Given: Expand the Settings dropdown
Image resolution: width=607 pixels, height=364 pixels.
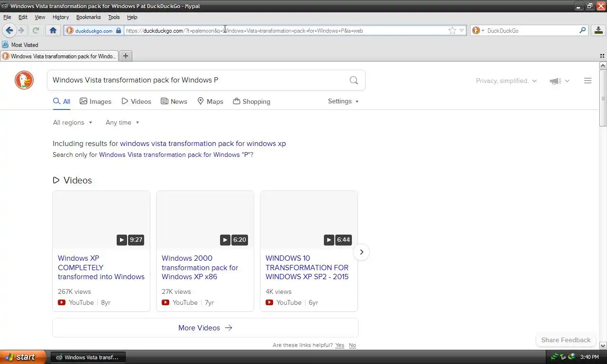Looking at the screenshot, I should tap(343, 101).
